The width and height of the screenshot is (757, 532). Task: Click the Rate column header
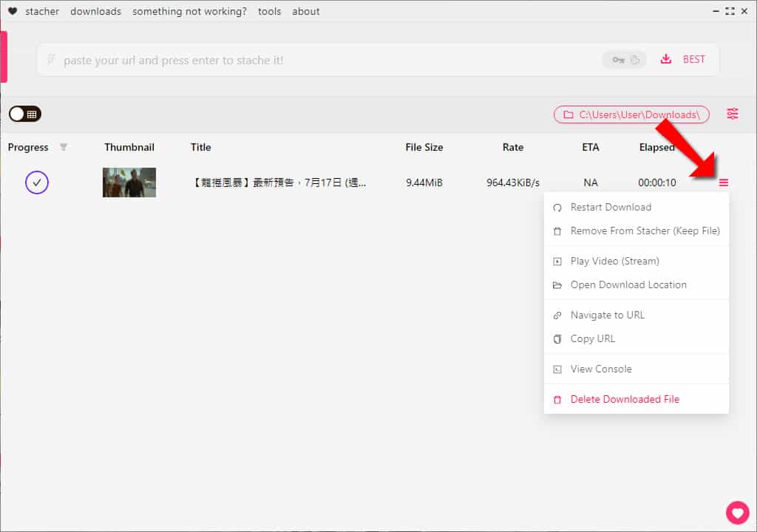513,147
